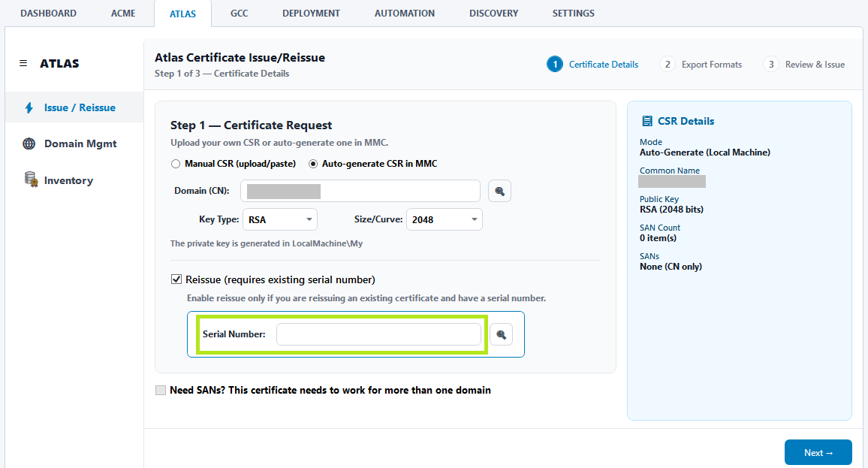The image size is (868, 468).
Task: Click the 'Atlas Certificate Issue/Reissue' heading
Action: 240,58
